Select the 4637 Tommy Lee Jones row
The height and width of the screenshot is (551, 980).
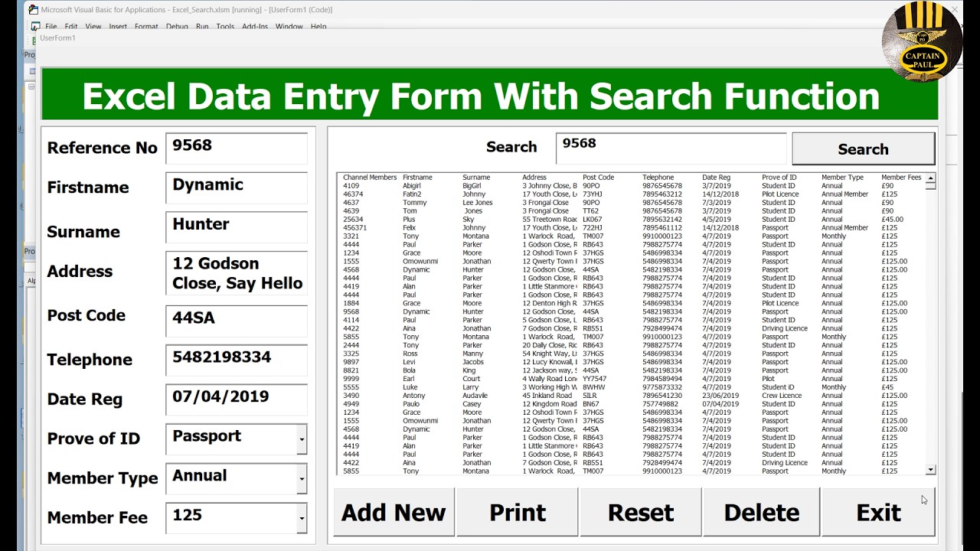click(x=632, y=203)
